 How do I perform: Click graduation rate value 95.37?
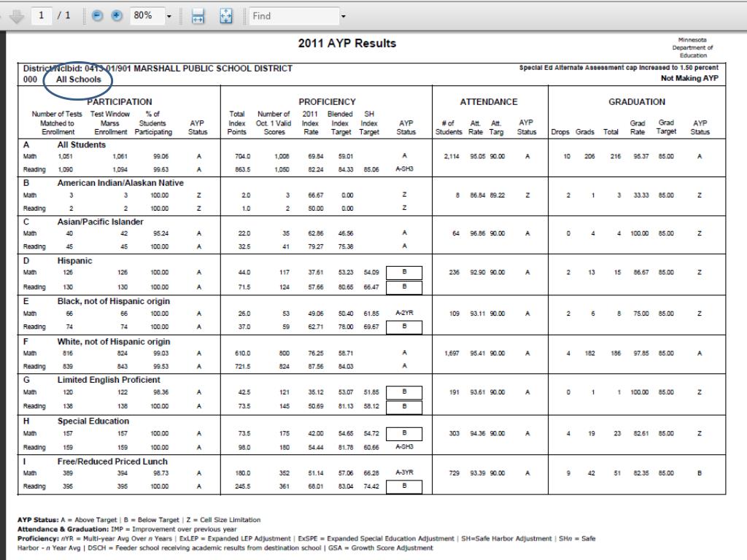(640, 156)
